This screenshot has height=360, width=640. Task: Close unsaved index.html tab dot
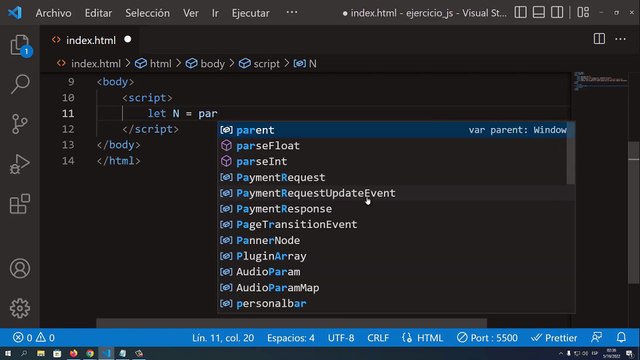coord(128,39)
